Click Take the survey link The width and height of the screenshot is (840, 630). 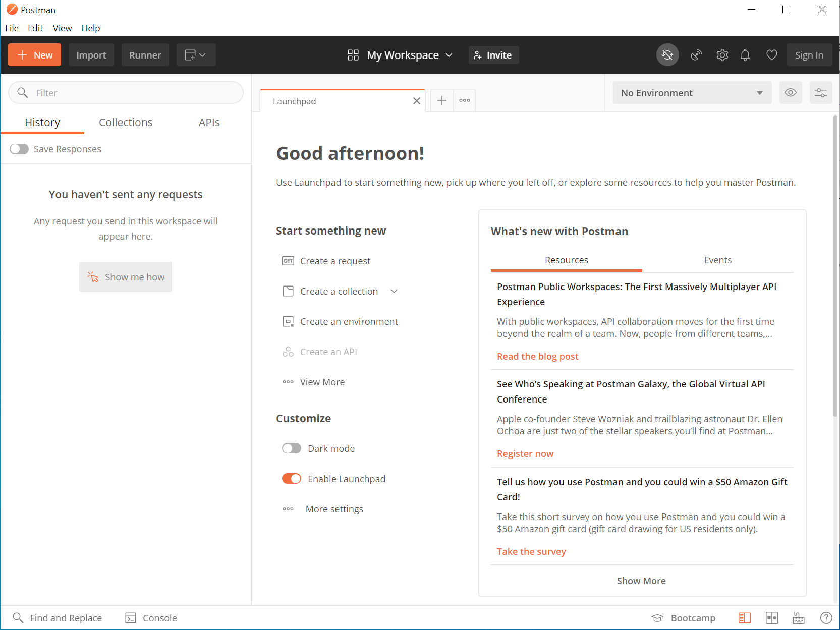point(531,552)
